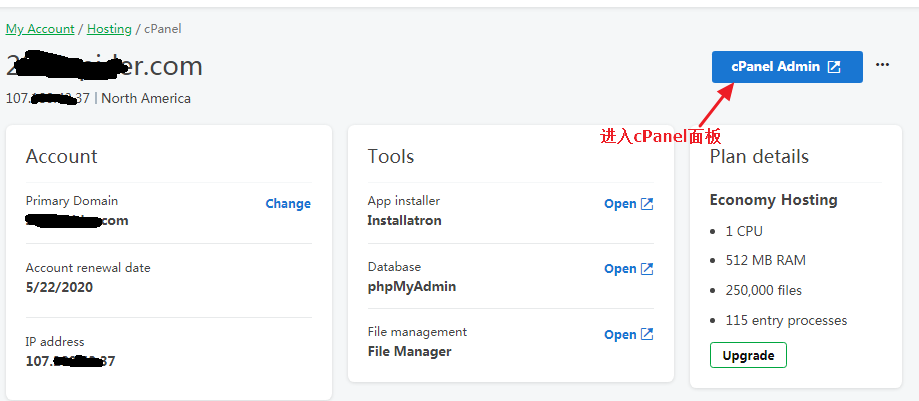
Task: Open the Installatron app installer link
Action: (x=620, y=204)
